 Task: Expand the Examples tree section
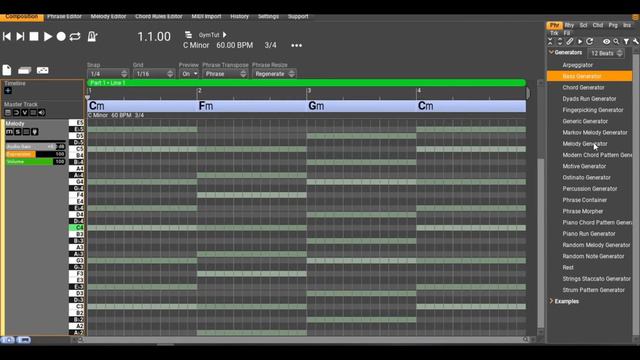(551, 301)
